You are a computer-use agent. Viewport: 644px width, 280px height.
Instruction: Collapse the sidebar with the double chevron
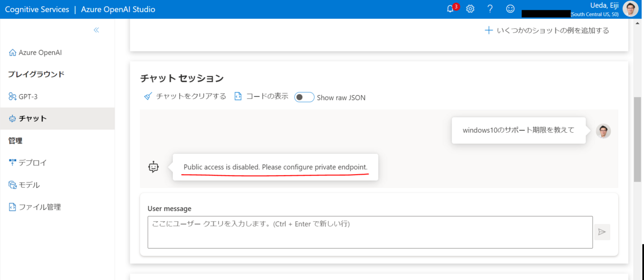pos(96,30)
